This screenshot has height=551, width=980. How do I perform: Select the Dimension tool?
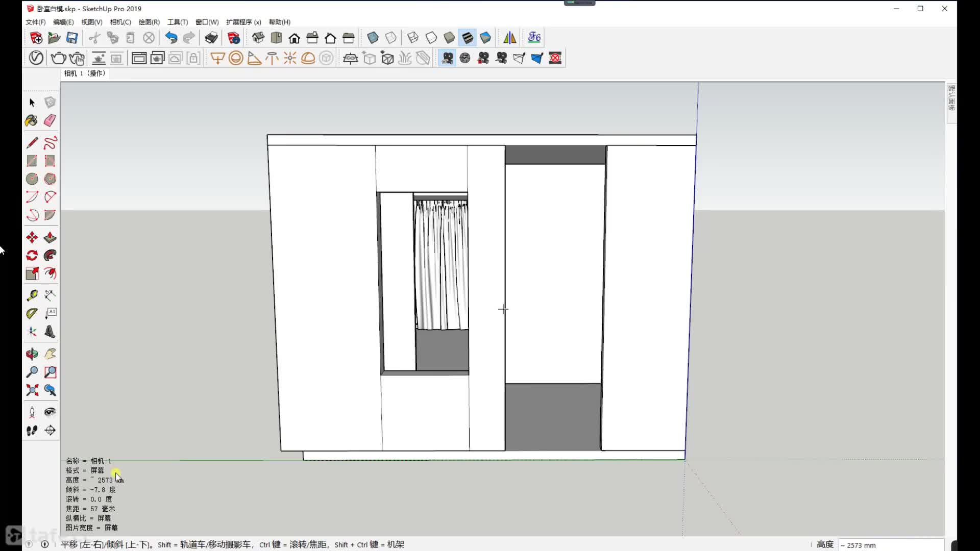point(50,295)
